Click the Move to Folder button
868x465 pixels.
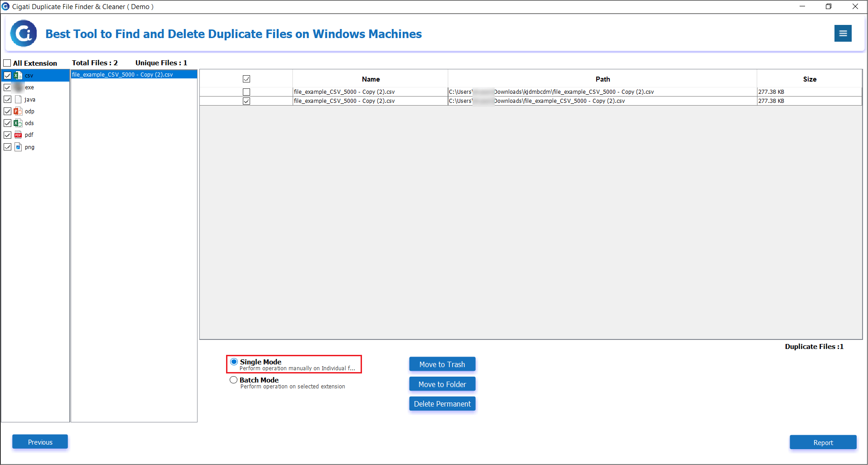[x=442, y=384]
